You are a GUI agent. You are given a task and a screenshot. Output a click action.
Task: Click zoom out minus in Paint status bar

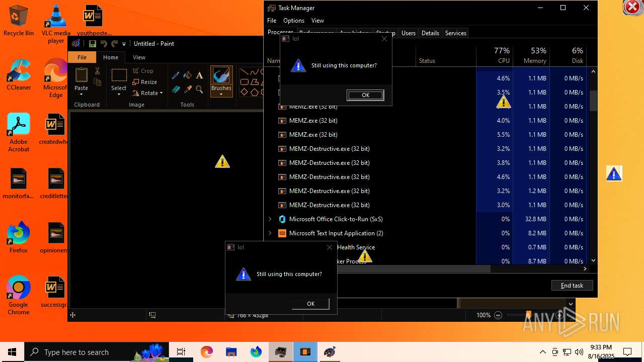tap(498, 315)
